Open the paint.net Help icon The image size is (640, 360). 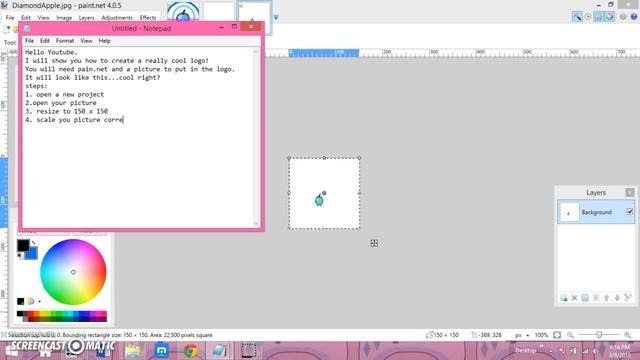coord(634,17)
